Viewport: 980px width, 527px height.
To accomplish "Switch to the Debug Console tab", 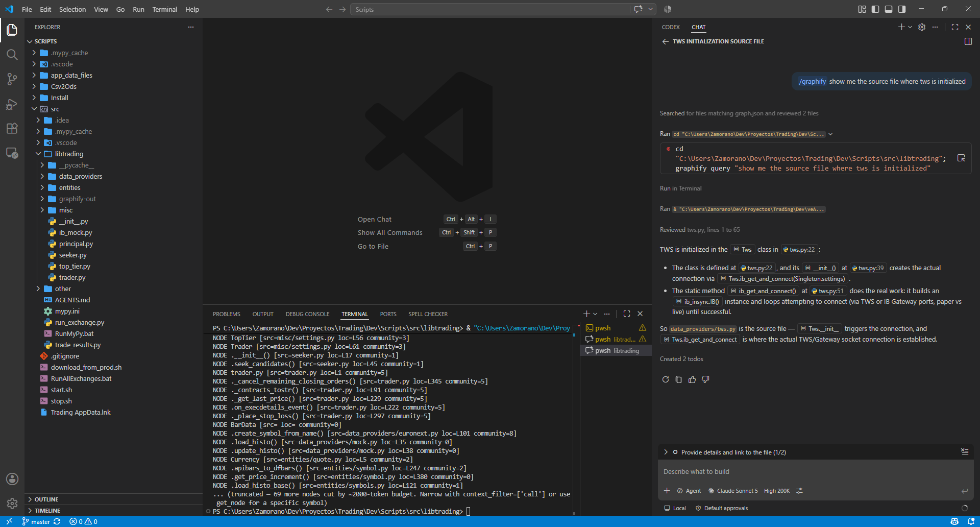I will (x=307, y=314).
